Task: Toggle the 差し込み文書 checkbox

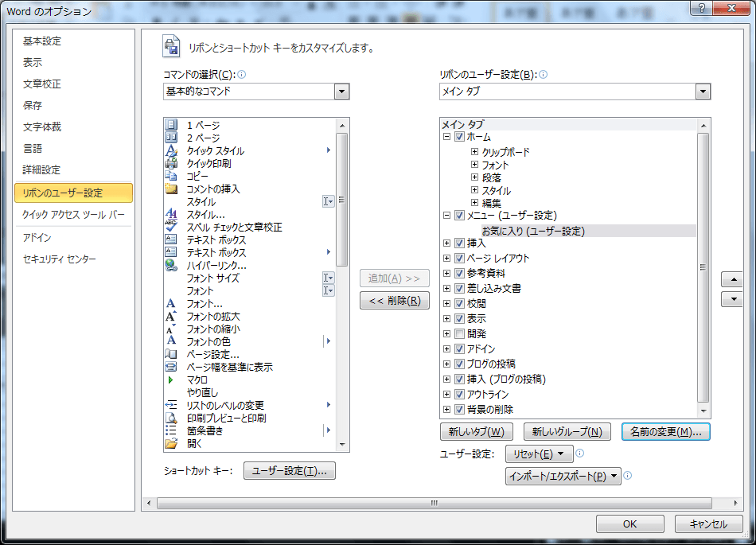Action: click(x=459, y=288)
